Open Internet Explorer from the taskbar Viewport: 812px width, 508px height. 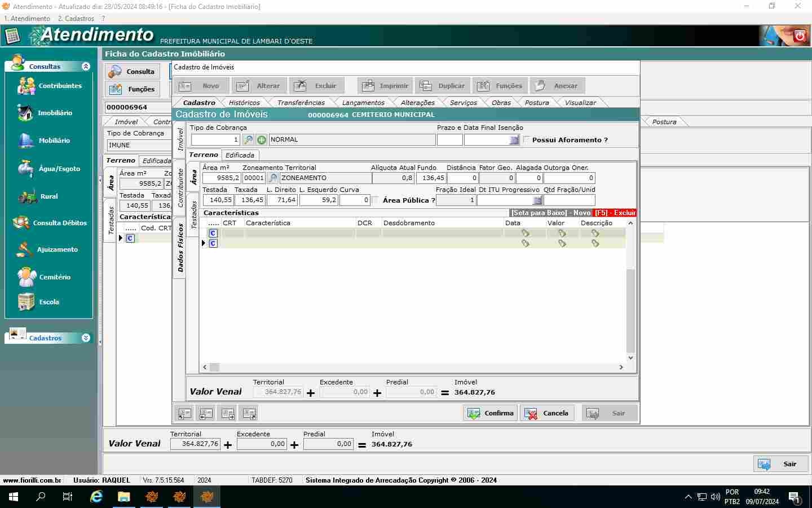click(96, 497)
